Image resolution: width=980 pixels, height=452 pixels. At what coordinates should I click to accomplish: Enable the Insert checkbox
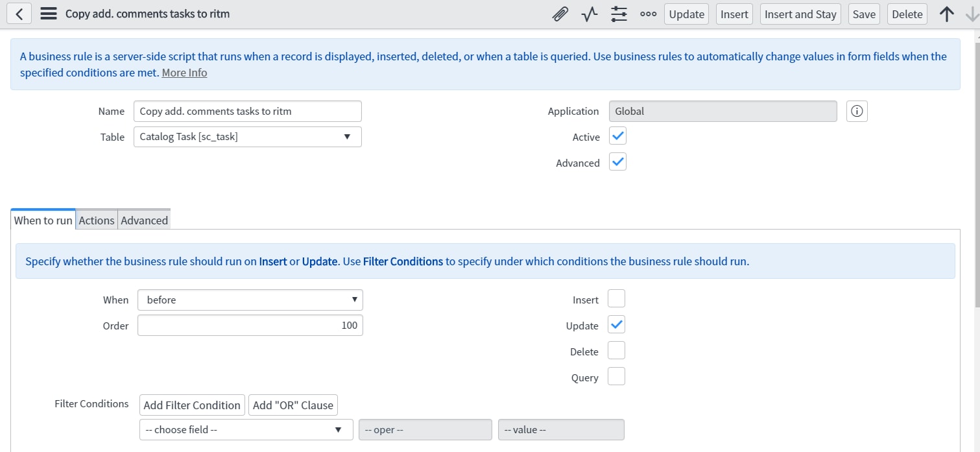(x=615, y=298)
